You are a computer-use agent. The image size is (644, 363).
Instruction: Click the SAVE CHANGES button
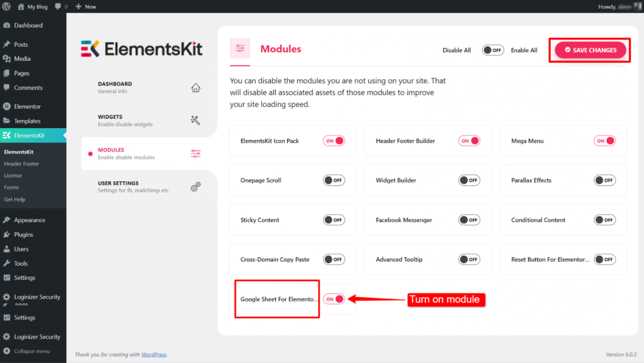(x=589, y=50)
